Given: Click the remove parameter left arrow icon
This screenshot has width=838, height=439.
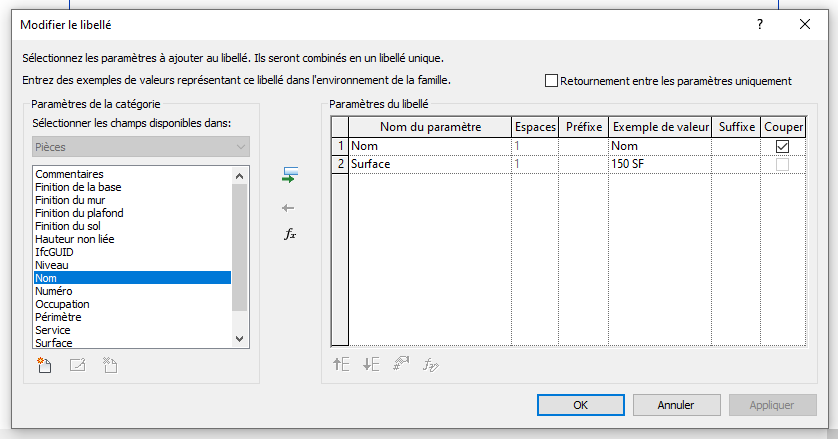Looking at the screenshot, I should coord(289,208).
